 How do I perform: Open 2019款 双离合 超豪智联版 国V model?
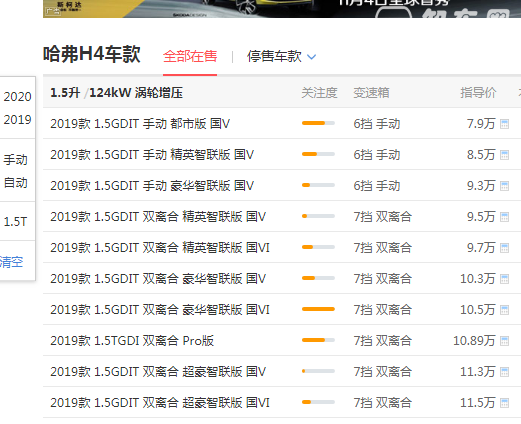pyautogui.click(x=158, y=372)
